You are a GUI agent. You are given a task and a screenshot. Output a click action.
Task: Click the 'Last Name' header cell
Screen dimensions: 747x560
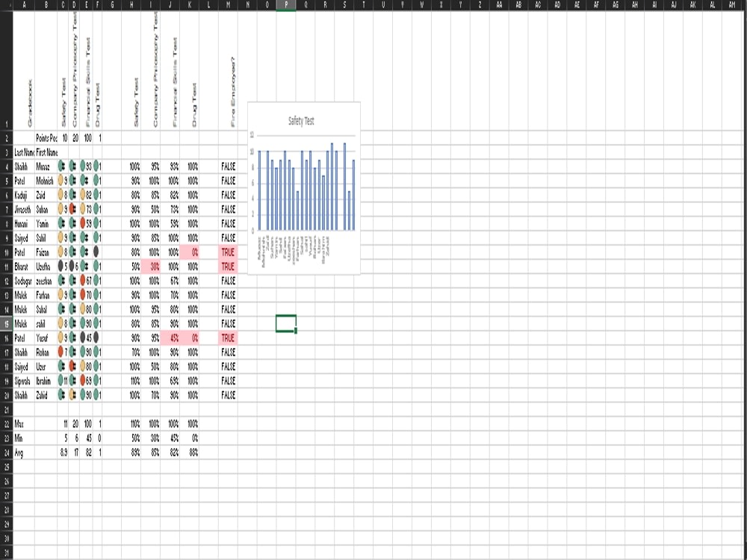tap(24, 152)
